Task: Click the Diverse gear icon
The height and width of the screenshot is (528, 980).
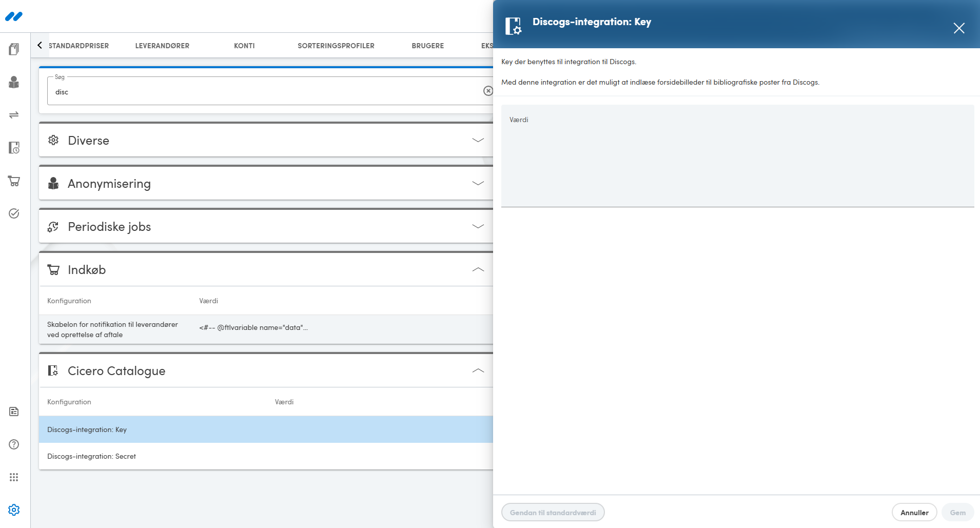Action: coord(53,140)
